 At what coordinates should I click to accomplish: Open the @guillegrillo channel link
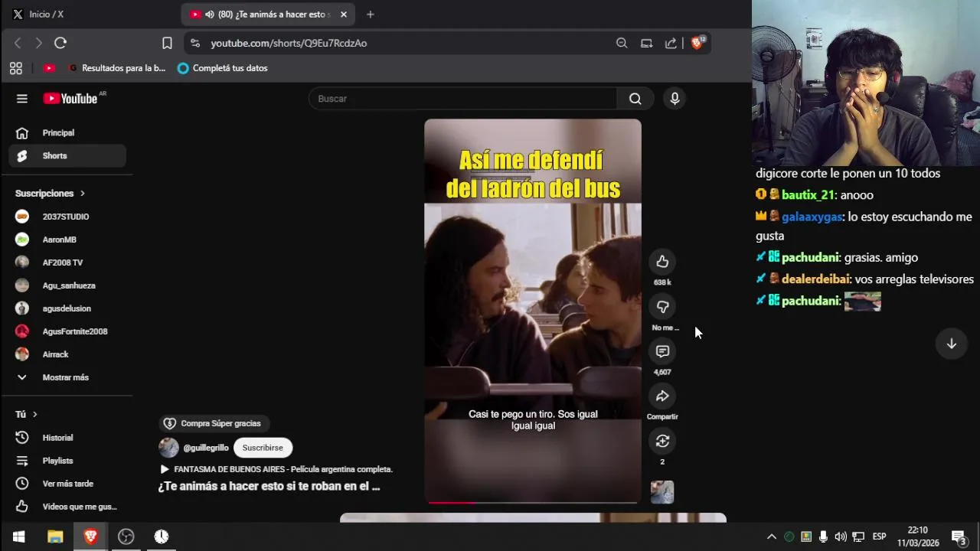pos(206,448)
